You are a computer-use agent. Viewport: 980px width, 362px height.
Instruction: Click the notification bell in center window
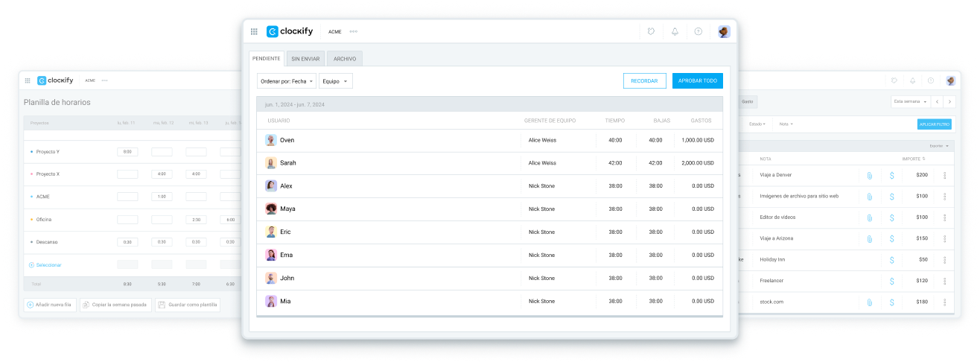(675, 31)
